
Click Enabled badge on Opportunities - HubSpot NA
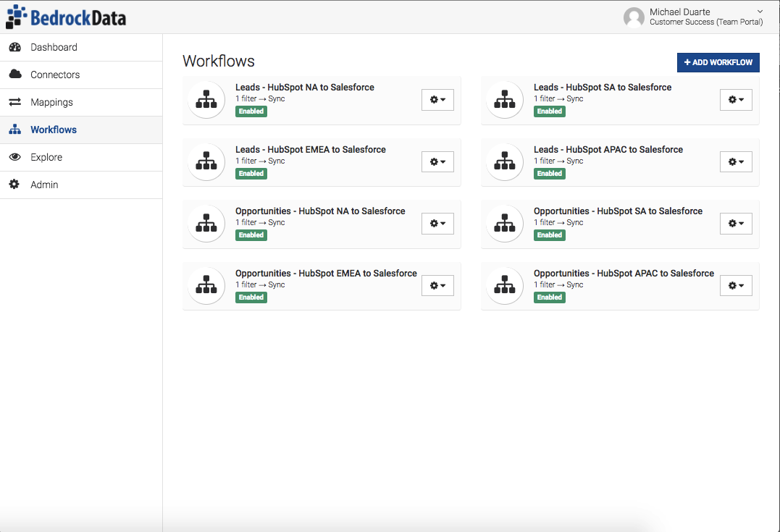[251, 235]
